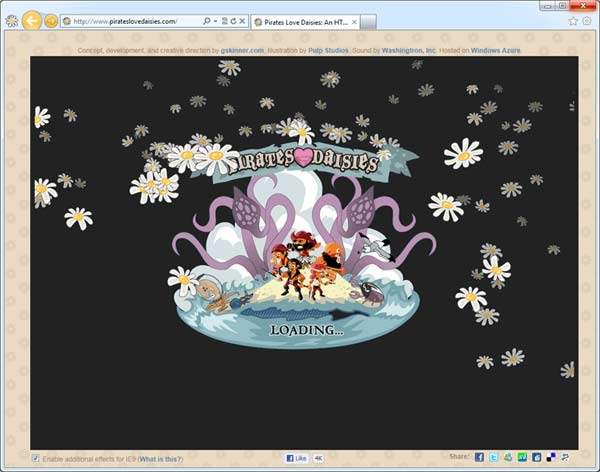Click the last share icon after Delicious
This screenshot has width=600, height=472.
click(565, 457)
